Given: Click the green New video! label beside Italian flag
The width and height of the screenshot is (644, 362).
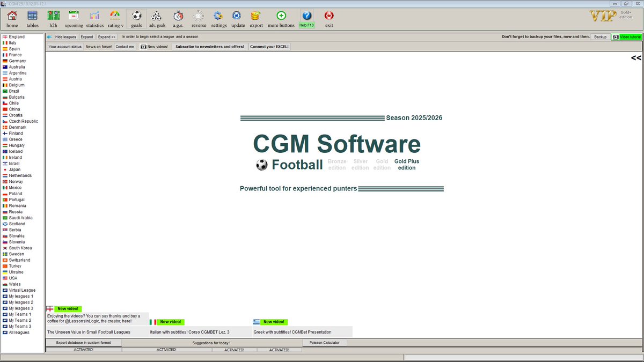Looking at the screenshot, I should pyautogui.click(x=171, y=322).
